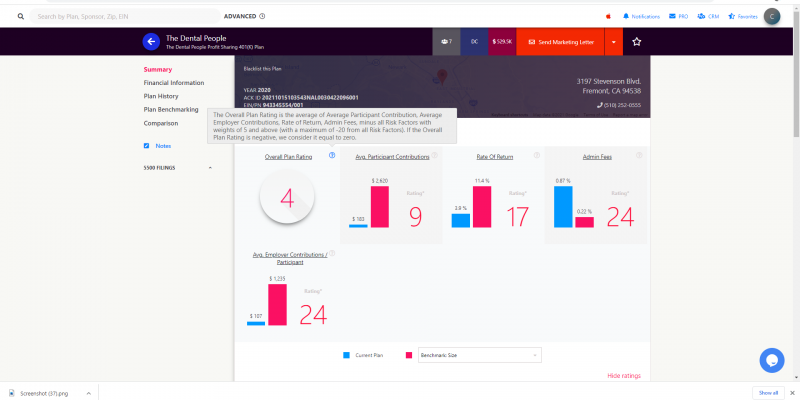Click the back arrow beside The Dental People

(151, 41)
